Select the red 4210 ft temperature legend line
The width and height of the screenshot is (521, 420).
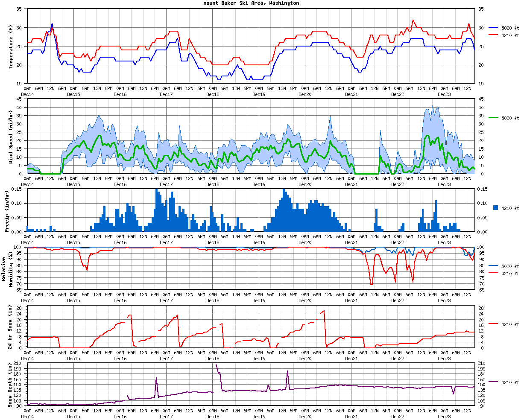click(493, 34)
